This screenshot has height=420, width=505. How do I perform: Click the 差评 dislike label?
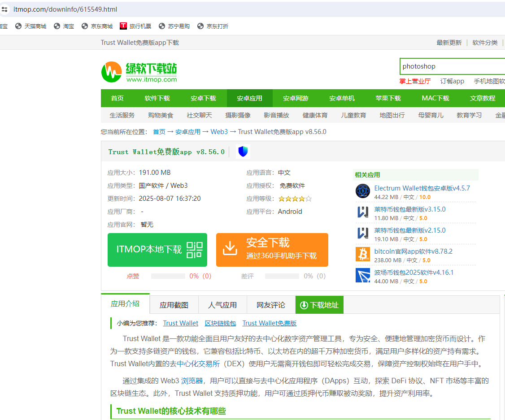tap(247, 276)
